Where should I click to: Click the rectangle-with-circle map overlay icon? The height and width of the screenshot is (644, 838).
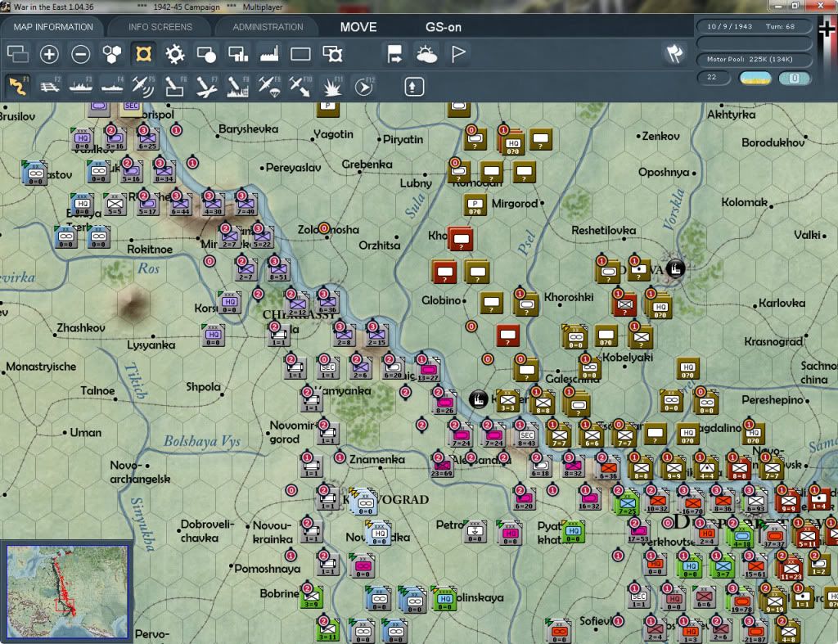click(x=206, y=54)
